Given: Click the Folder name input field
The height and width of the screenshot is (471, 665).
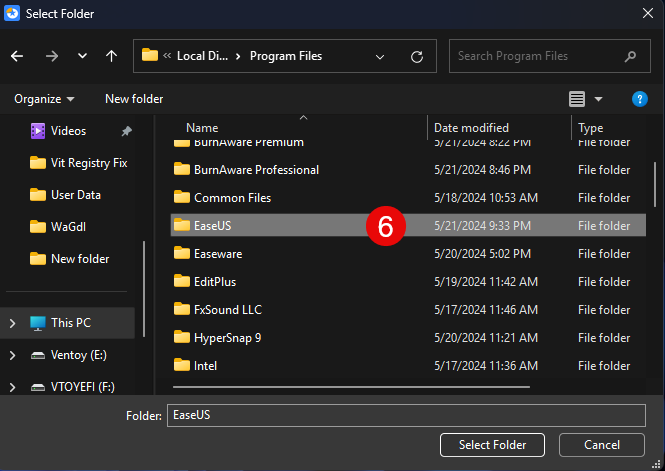Looking at the screenshot, I should click(x=406, y=415).
